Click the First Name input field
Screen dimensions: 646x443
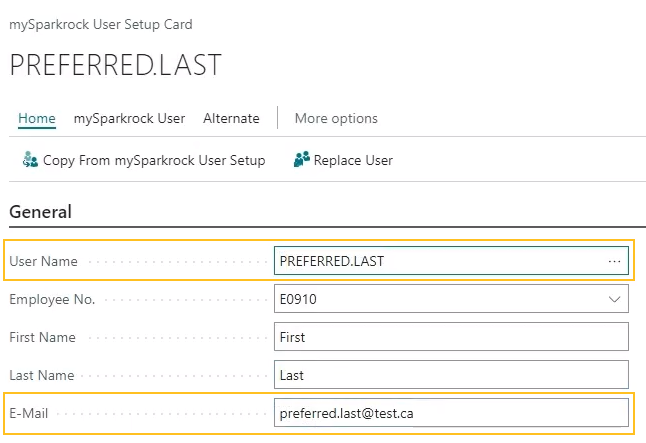[451, 337]
